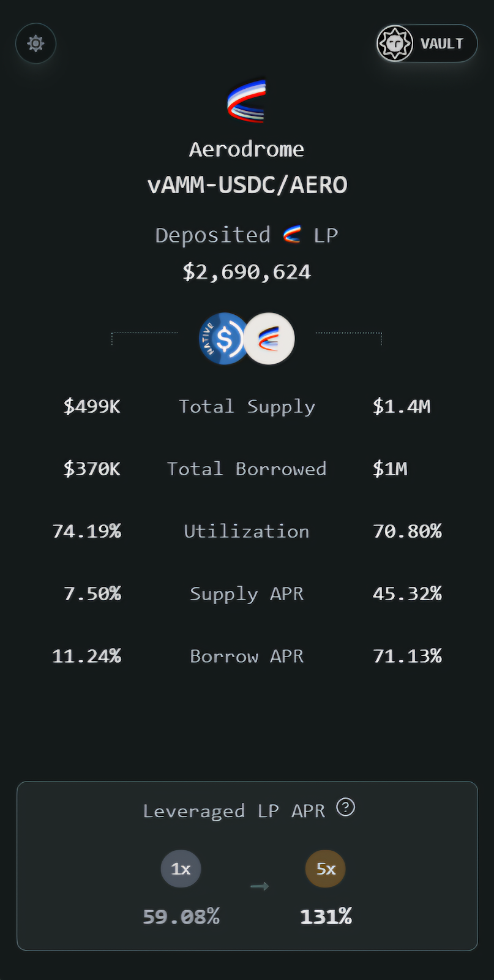This screenshot has width=494, height=980.
Task: Open the VAULT button
Action: 427,43
